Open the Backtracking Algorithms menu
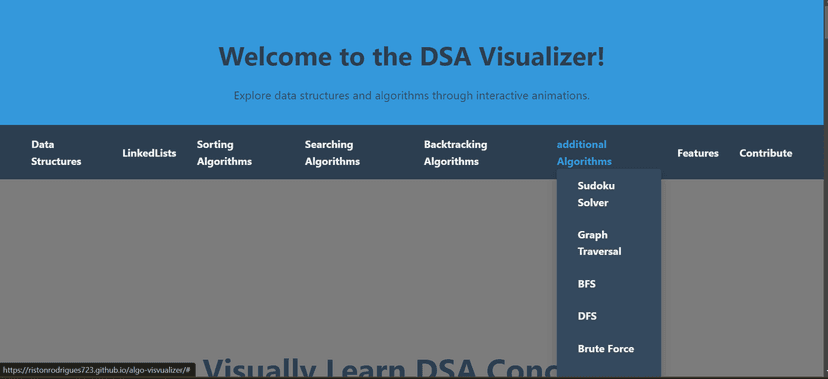The height and width of the screenshot is (379, 828). [x=455, y=153]
